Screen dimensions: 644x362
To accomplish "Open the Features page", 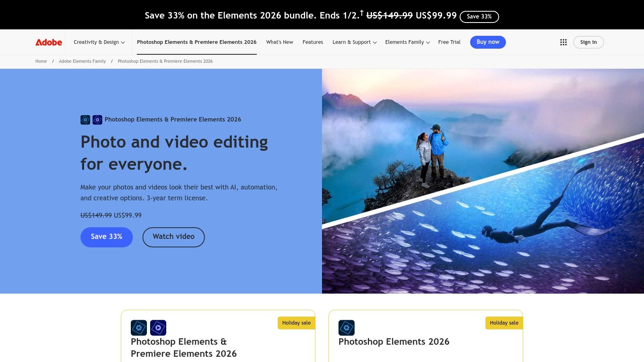I will 313,42.
